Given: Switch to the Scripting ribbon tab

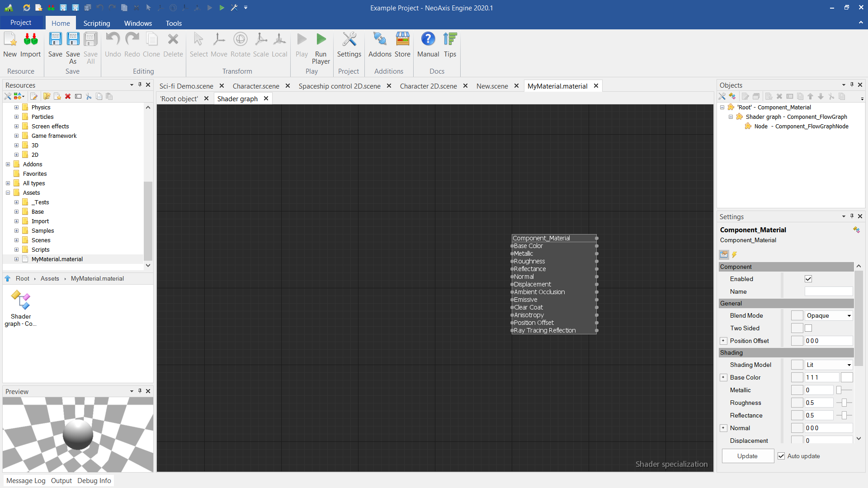Looking at the screenshot, I should click(x=96, y=23).
